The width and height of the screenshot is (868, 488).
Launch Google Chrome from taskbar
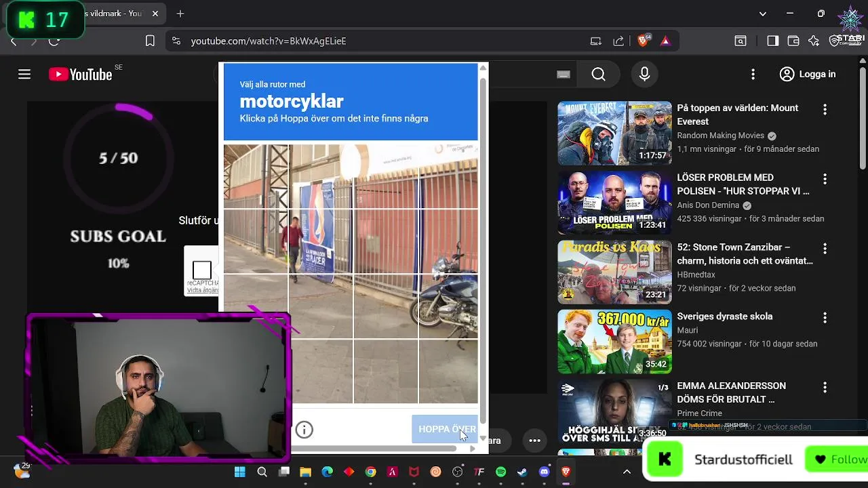[371, 472]
